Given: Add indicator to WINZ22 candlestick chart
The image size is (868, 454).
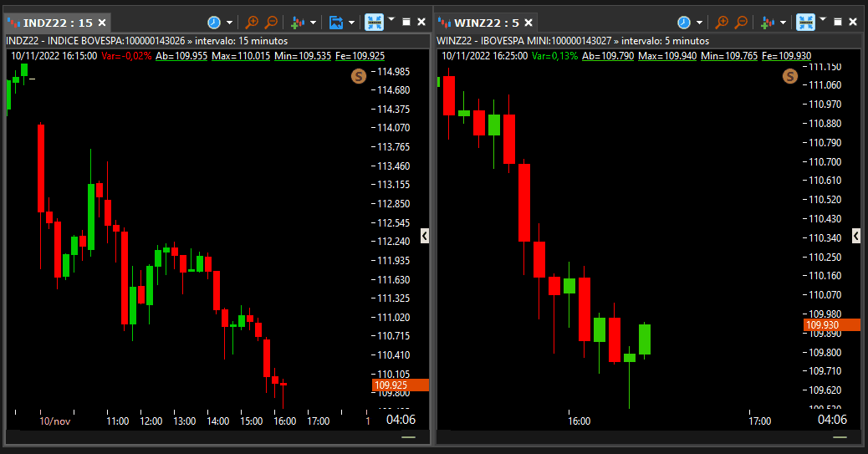Looking at the screenshot, I should (x=768, y=22).
